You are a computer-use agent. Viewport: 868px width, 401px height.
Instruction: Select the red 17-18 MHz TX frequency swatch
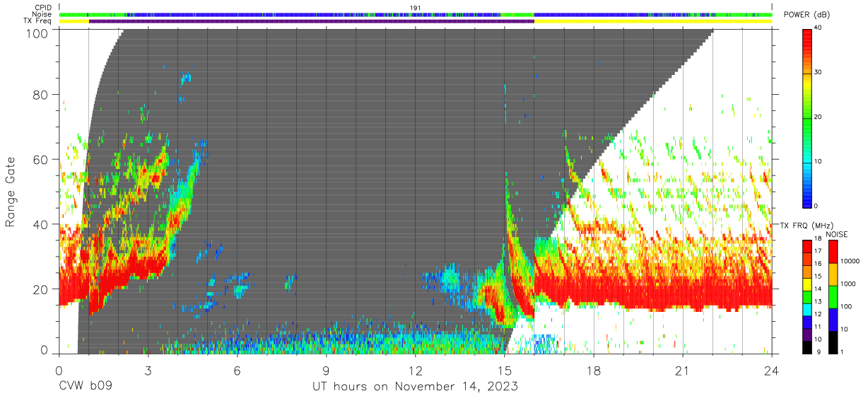click(x=807, y=245)
